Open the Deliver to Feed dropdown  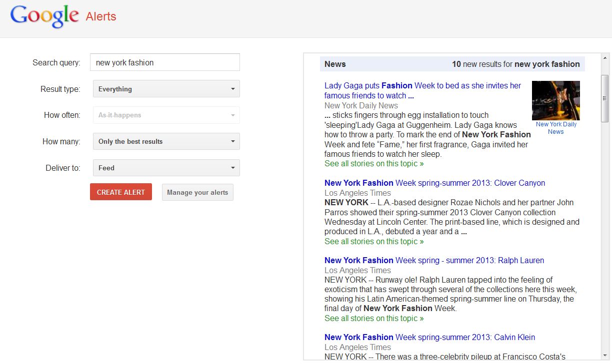[x=166, y=168]
